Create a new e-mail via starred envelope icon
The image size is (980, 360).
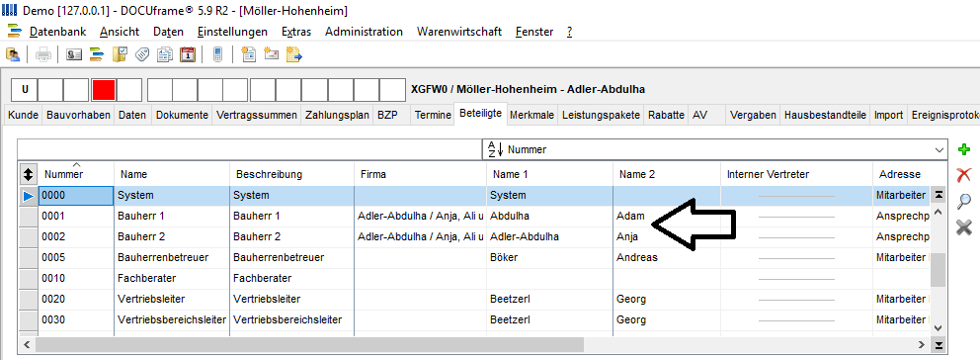271,54
